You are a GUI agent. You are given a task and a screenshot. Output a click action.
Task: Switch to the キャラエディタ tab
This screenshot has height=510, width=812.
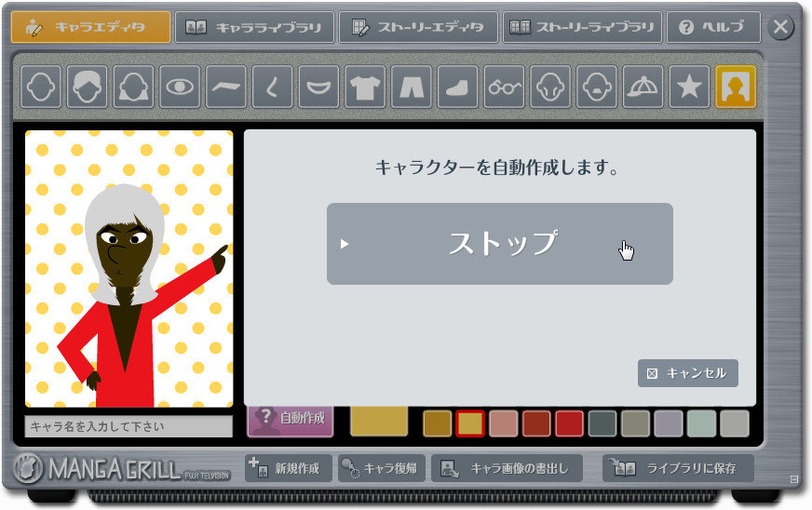(x=90, y=27)
